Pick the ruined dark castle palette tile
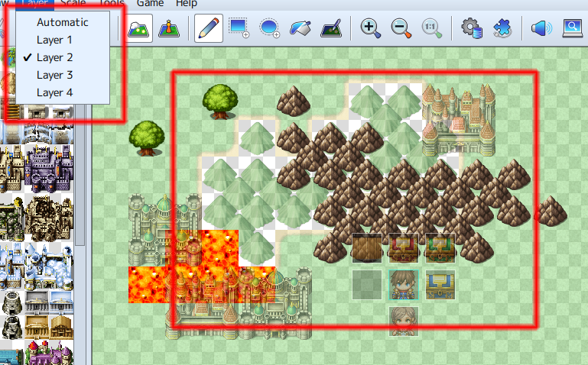 pos(49,217)
